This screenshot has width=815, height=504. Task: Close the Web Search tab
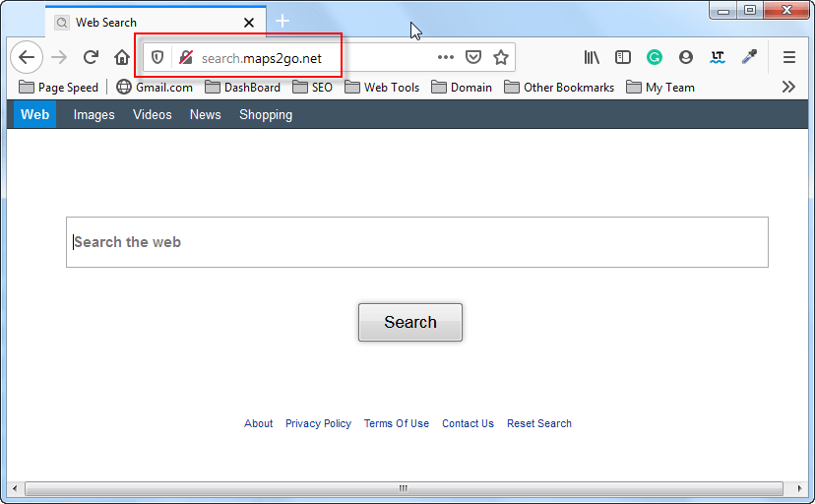(249, 23)
